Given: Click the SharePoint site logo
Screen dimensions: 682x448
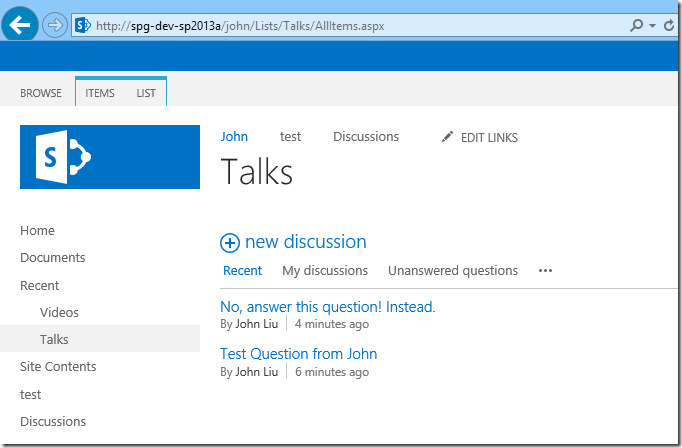Looking at the screenshot, I should [110, 156].
